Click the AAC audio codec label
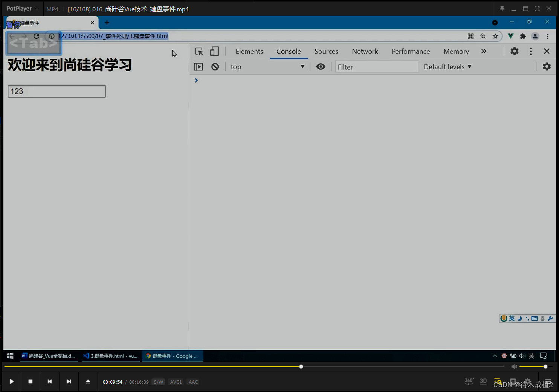 pyautogui.click(x=193, y=382)
